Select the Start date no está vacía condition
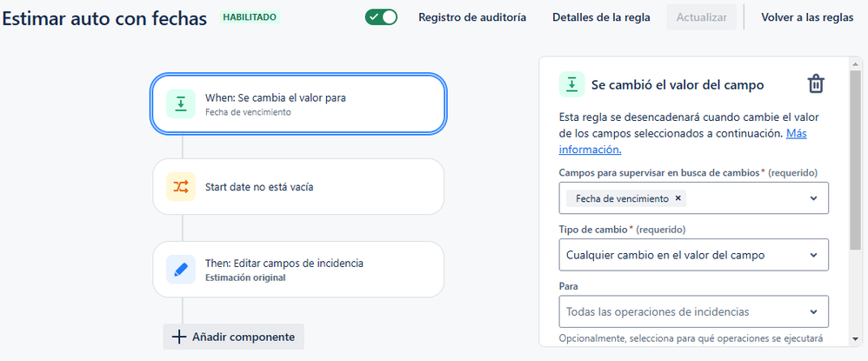This screenshot has height=361, width=868. coord(298,187)
